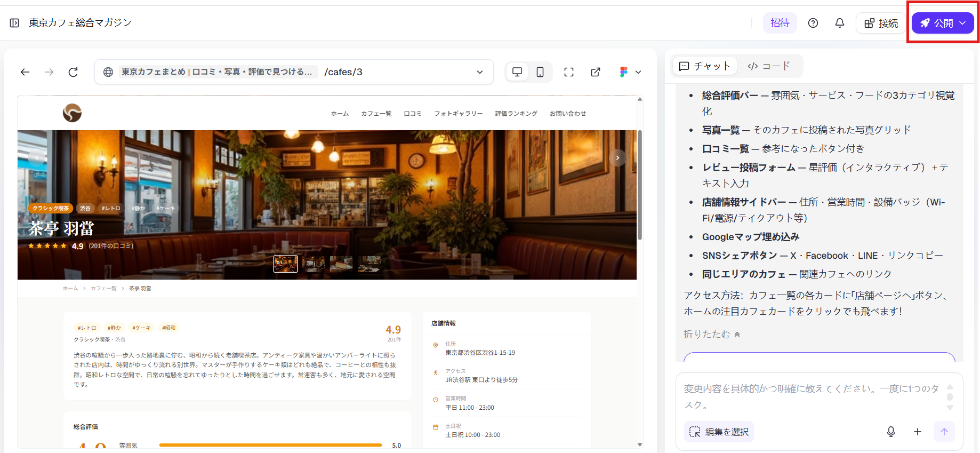The image size is (980, 453).
Task: Add attachment with plus icon
Action: [918, 432]
